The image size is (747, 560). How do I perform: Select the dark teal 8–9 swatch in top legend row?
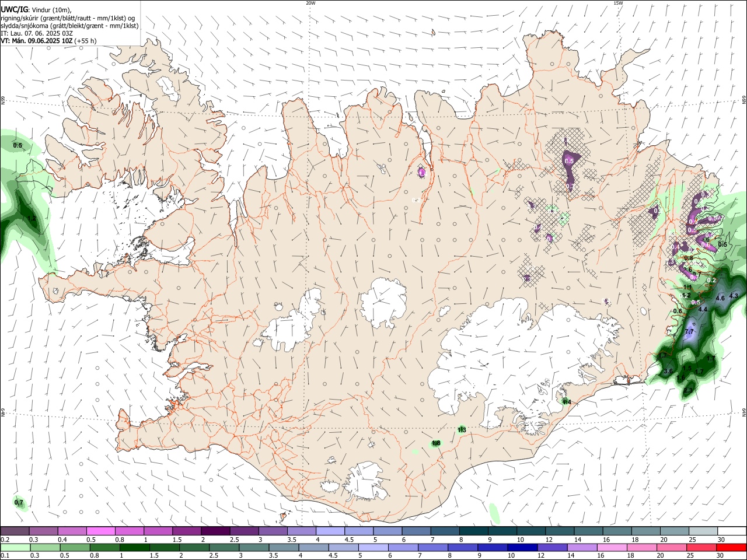coord(474,531)
